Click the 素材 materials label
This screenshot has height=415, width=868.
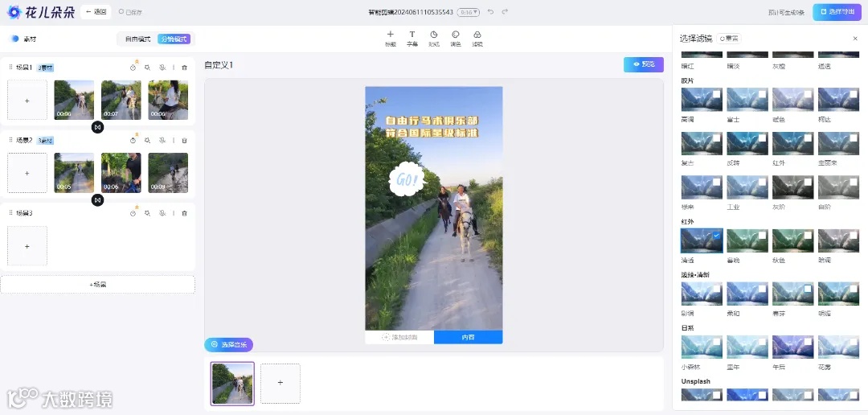(30, 39)
